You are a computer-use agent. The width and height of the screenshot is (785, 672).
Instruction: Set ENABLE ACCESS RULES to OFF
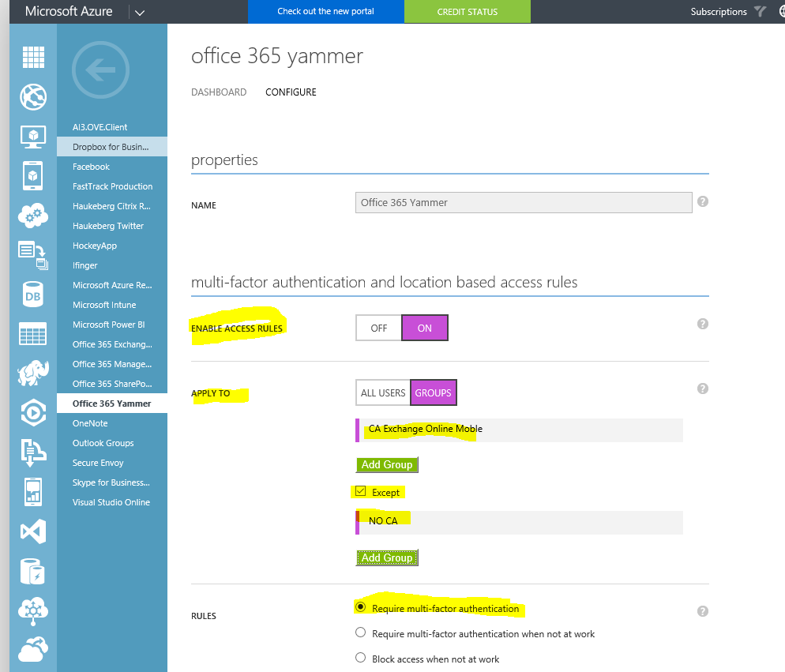(x=378, y=328)
